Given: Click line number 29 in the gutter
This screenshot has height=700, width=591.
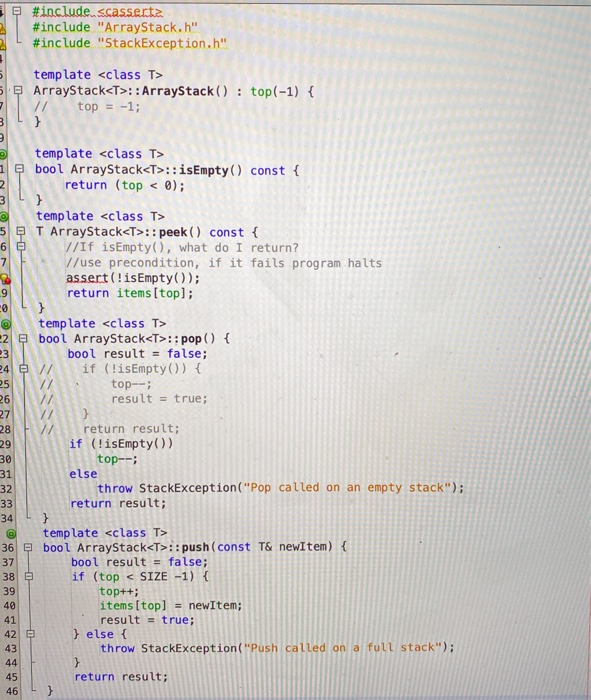Looking at the screenshot, I should (5, 444).
